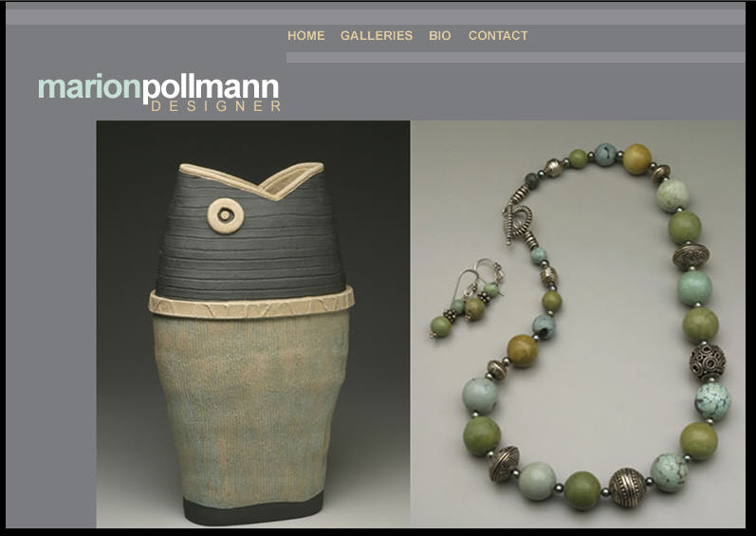Click the silver filigree bead on the necklace
The image size is (756, 536).
coord(708,362)
